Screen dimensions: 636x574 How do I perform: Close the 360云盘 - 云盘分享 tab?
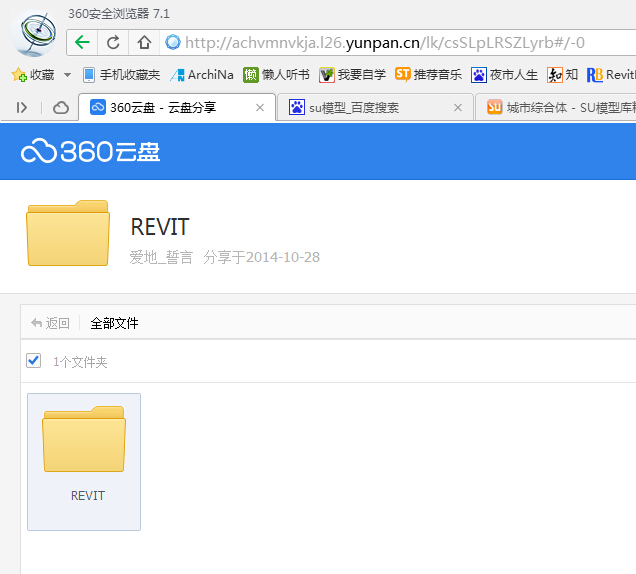(260, 107)
